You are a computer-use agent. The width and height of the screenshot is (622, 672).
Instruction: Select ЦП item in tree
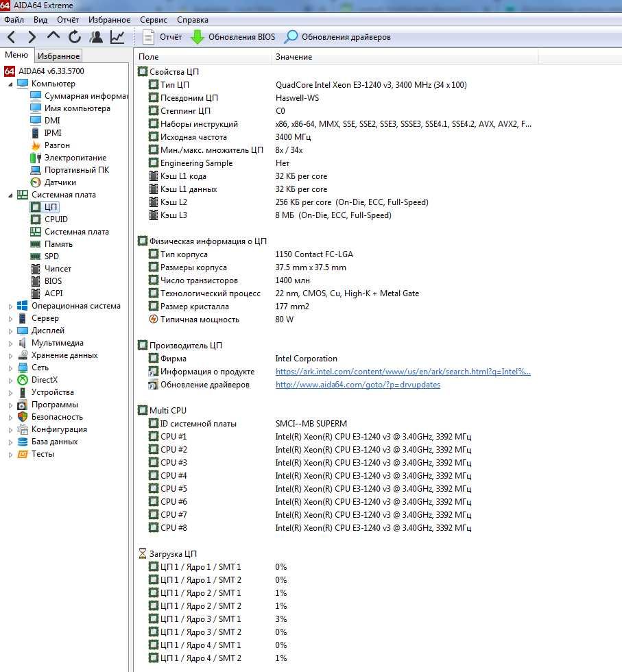[x=44, y=207]
